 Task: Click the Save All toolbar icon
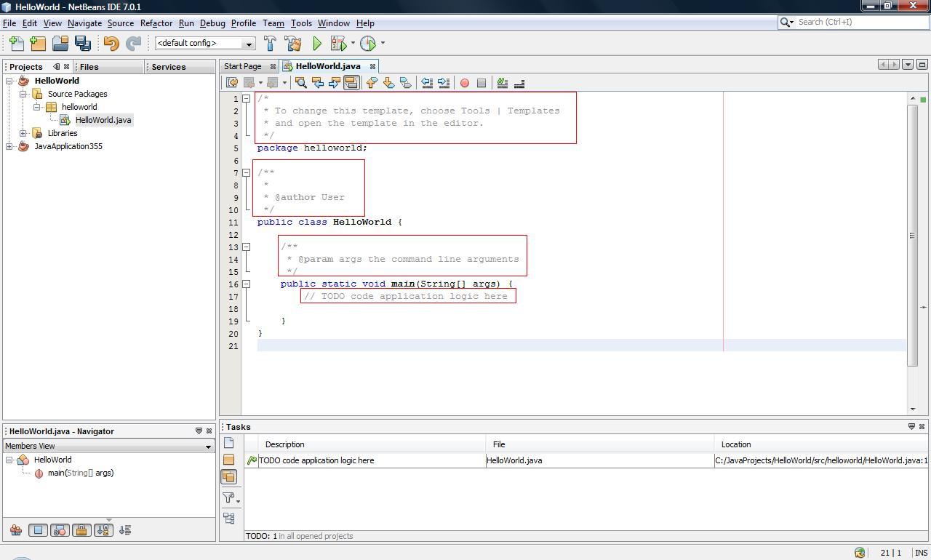coord(83,44)
